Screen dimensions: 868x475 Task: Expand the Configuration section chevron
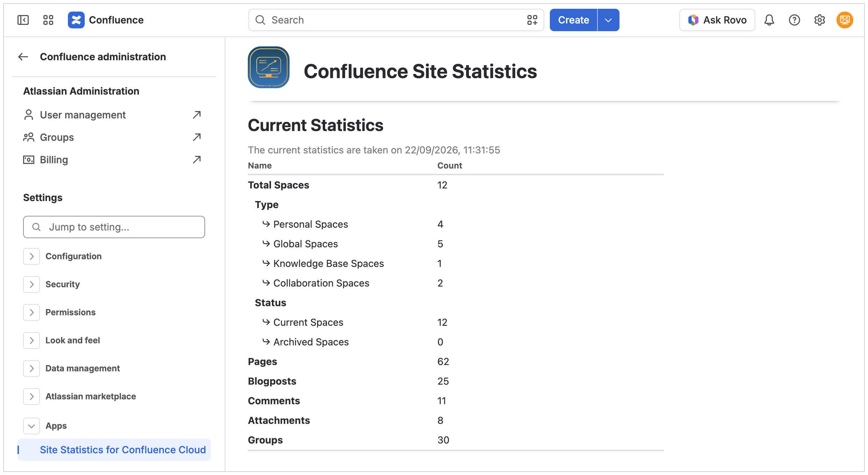click(x=31, y=256)
